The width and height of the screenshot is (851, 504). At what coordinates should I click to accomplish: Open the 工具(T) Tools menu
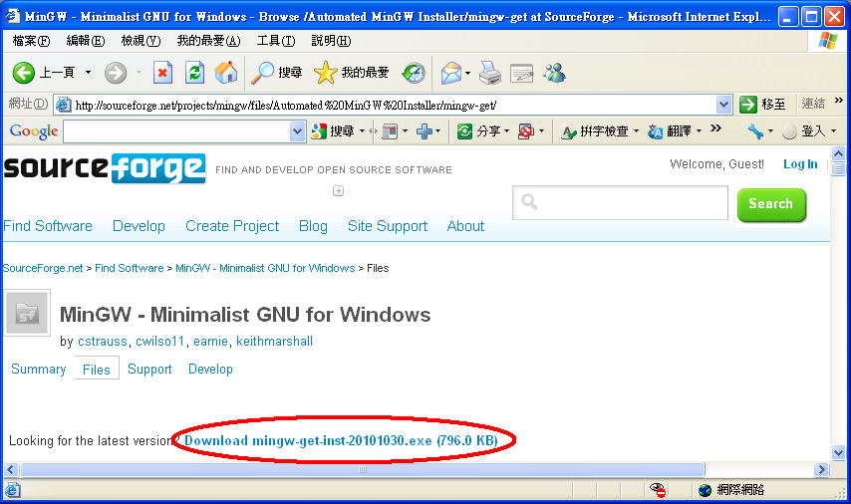(276, 41)
